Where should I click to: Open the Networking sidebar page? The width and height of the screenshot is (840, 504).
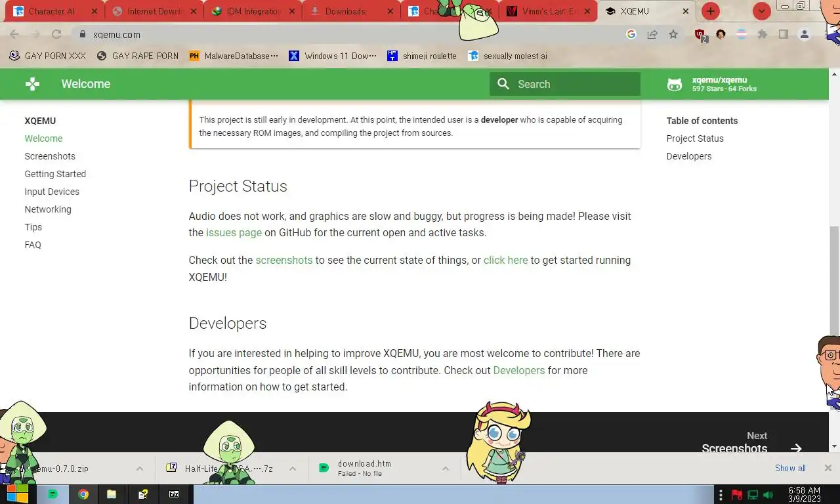(x=48, y=209)
